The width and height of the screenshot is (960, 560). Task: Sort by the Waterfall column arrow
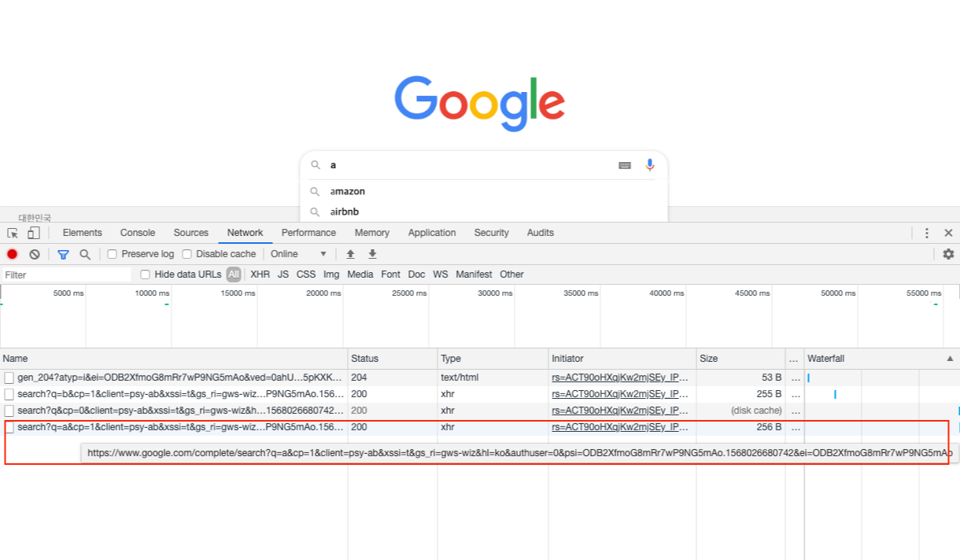950,359
